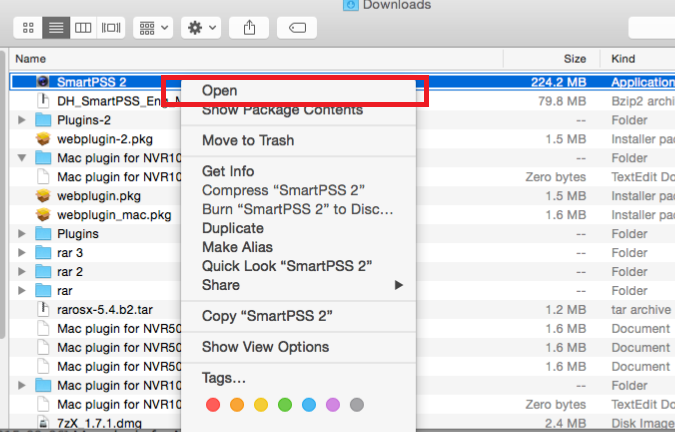The image size is (675, 432).
Task: Apply the blue tag color
Action: tap(309, 405)
